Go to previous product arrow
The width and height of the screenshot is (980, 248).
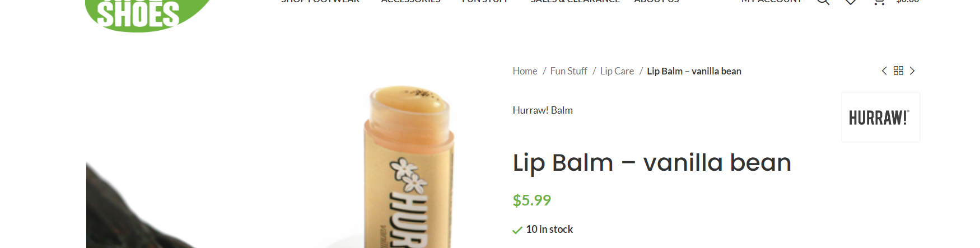point(884,71)
